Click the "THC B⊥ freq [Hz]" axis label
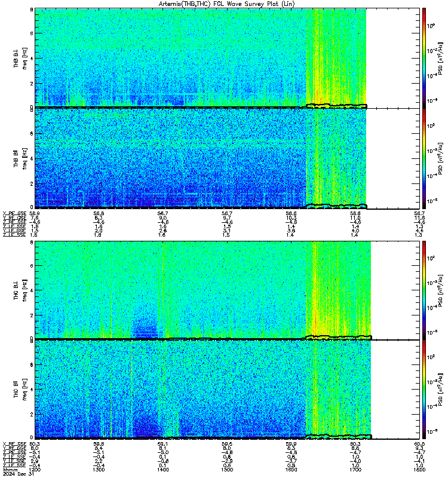Screen dimensions: 448x478 (20, 290)
